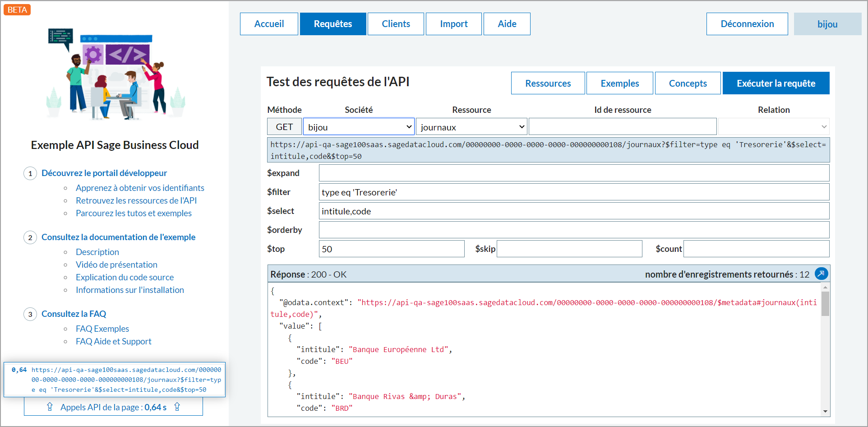Open Retrouvez les ressources de l'API
The width and height of the screenshot is (868, 427).
136,200
